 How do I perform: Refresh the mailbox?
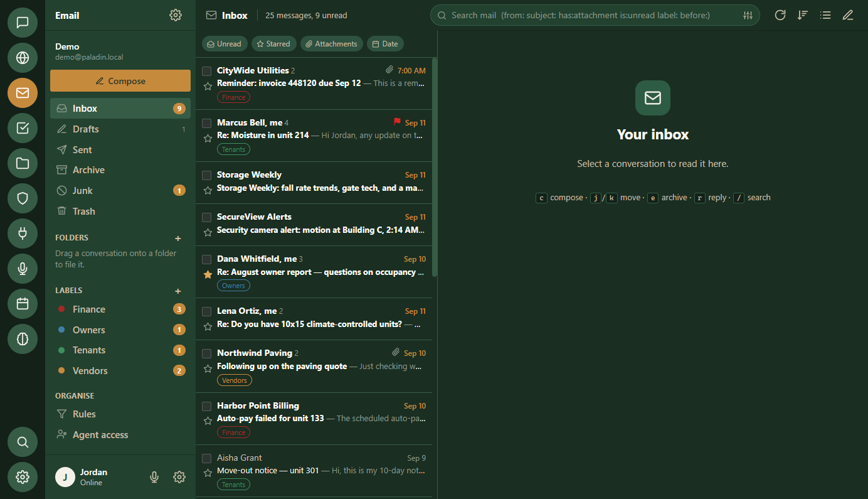pos(780,15)
